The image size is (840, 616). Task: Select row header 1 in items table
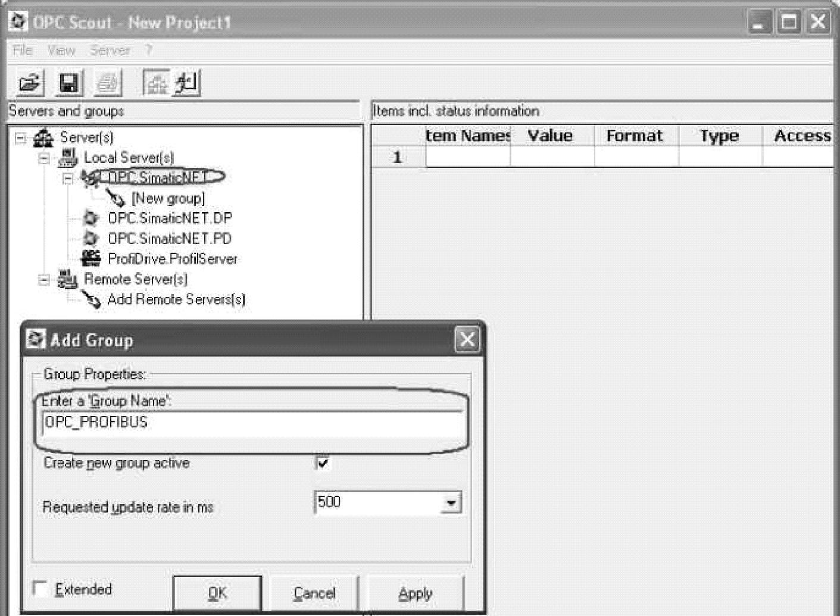398,157
